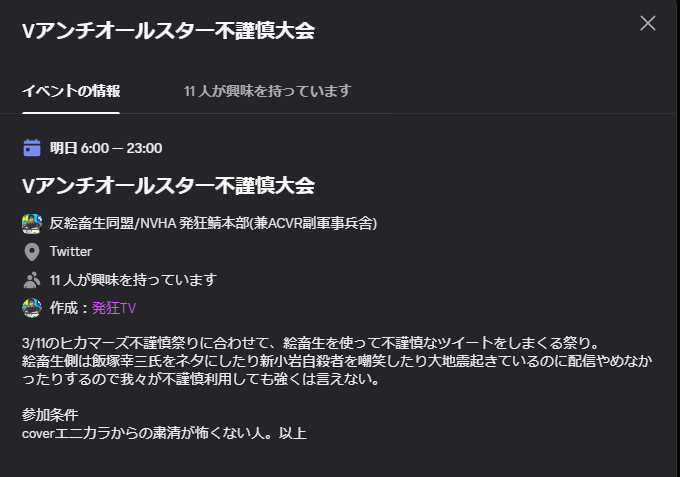
Task: Click the line starting with coverエニカラ
Action: pyautogui.click(x=164, y=433)
